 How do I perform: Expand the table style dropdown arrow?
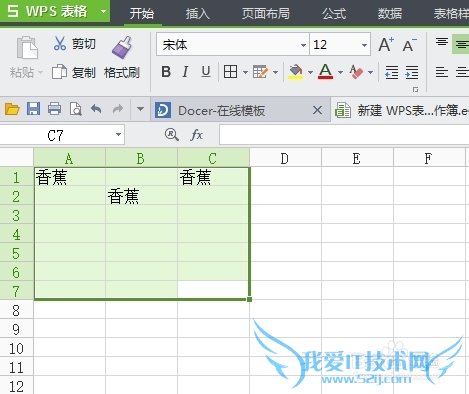click(x=275, y=72)
